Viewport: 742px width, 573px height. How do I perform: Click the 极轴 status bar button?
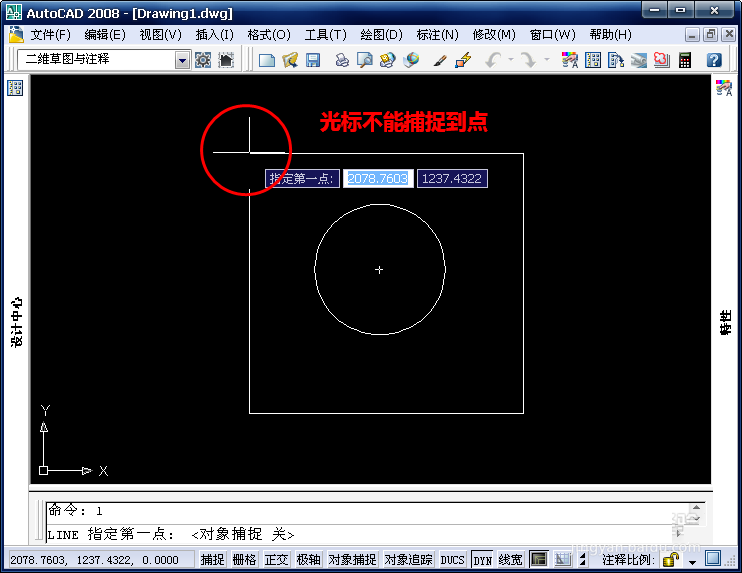tap(309, 560)
